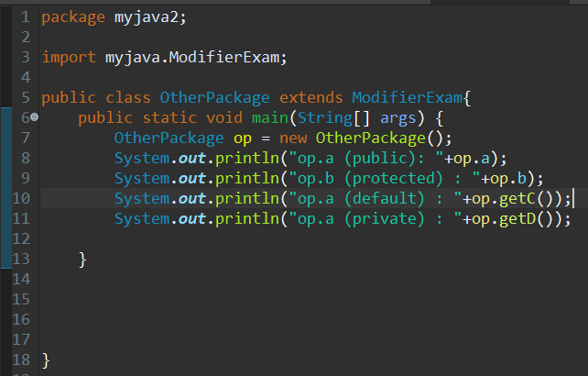Click the 'import' keyword on line 3
The image size is (588, 376).
[x=69, y=58]
